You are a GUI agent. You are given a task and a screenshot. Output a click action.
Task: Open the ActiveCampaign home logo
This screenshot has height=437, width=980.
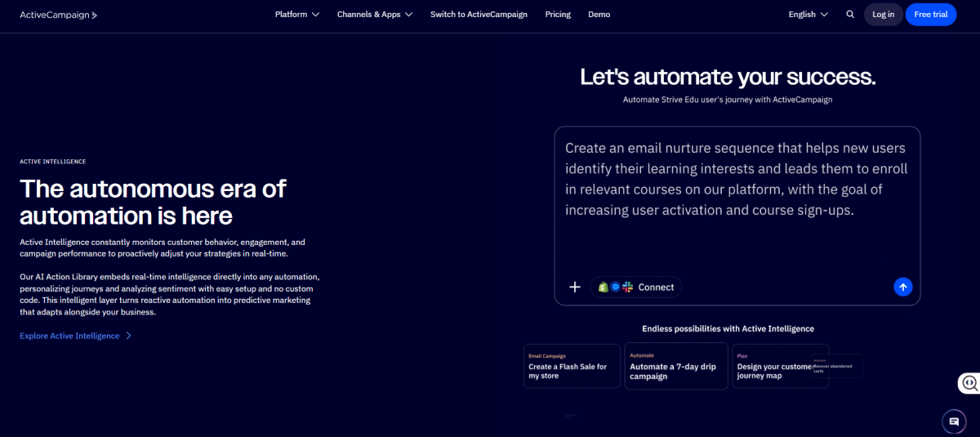click(58, 15)
